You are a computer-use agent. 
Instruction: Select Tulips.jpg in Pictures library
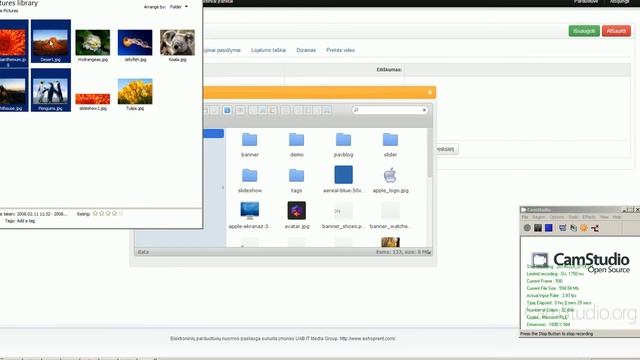135,94
